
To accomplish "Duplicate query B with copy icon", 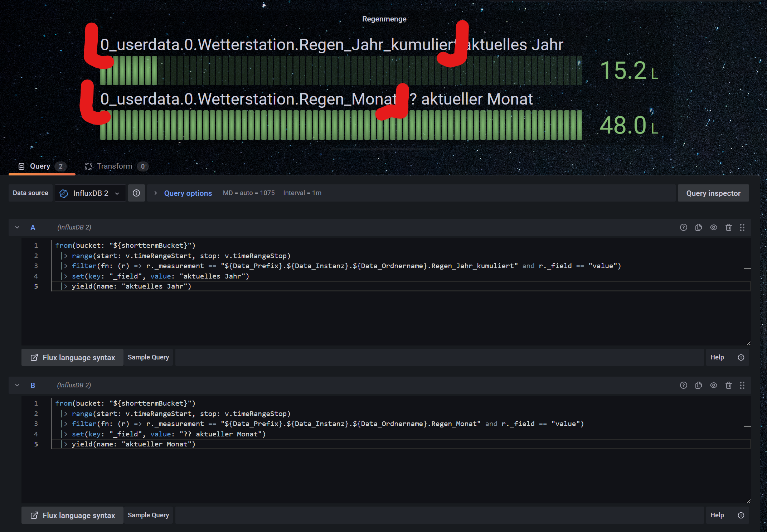I will (x=698, y=385).
